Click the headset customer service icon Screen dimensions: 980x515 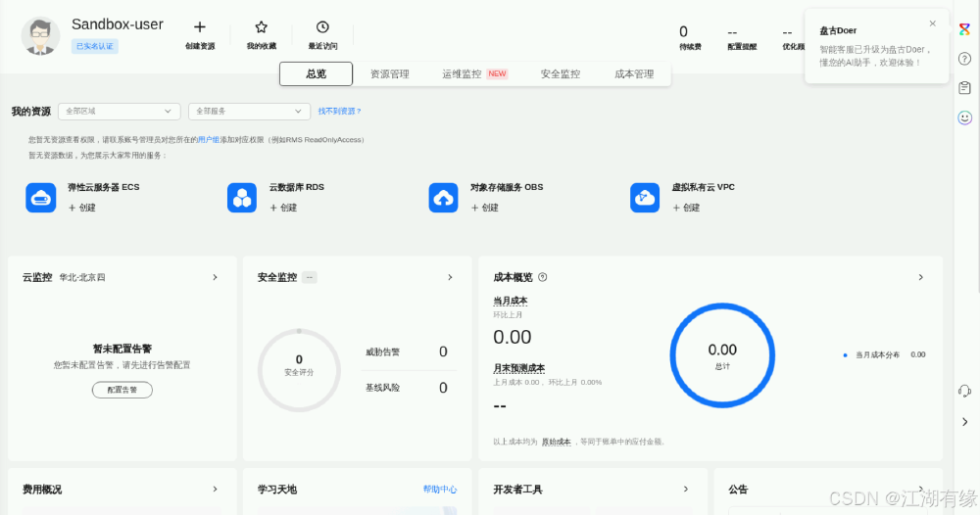click(x=965, y=392)
